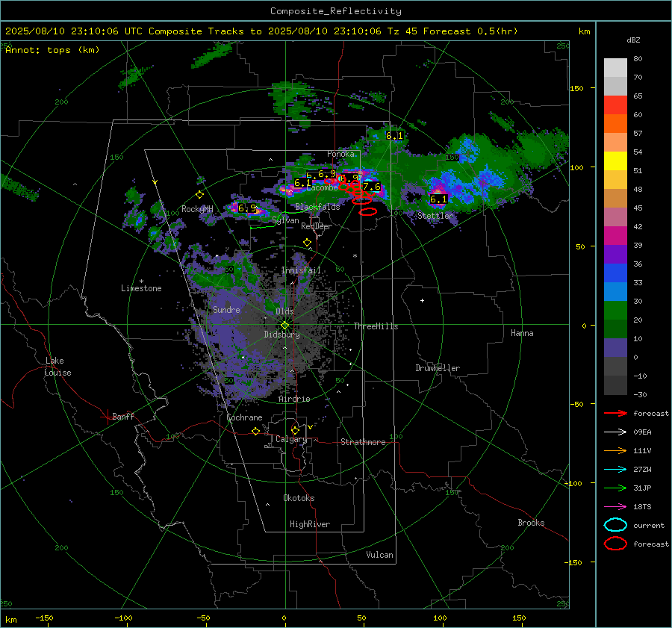Click the Ponoka city label
The image size is (672, 628).
(x=340, y=154)
